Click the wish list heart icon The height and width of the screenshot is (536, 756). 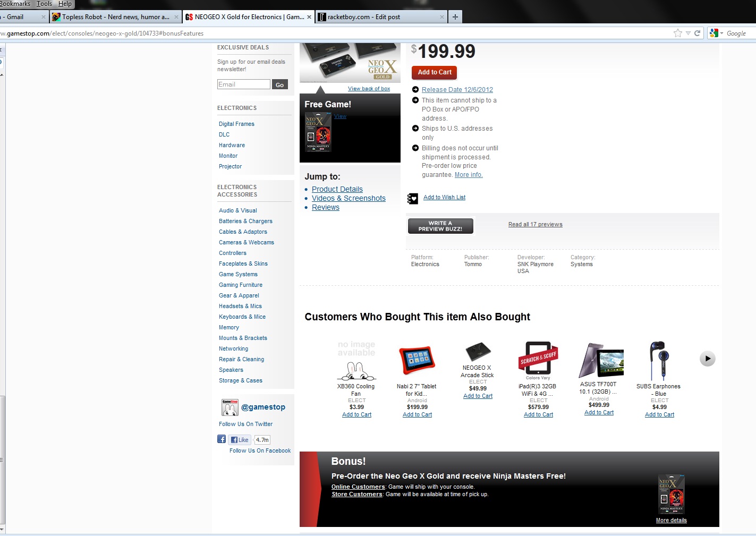(413, 199)
